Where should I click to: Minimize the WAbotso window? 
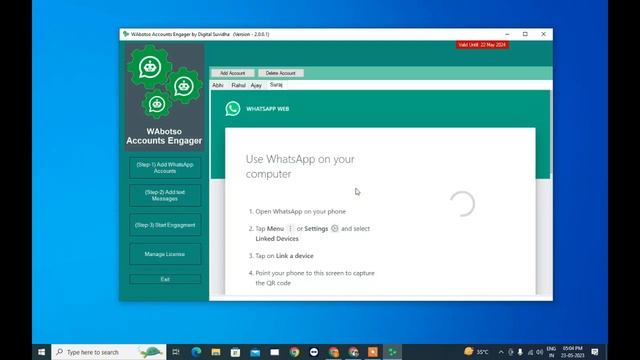tap(507, 34)
